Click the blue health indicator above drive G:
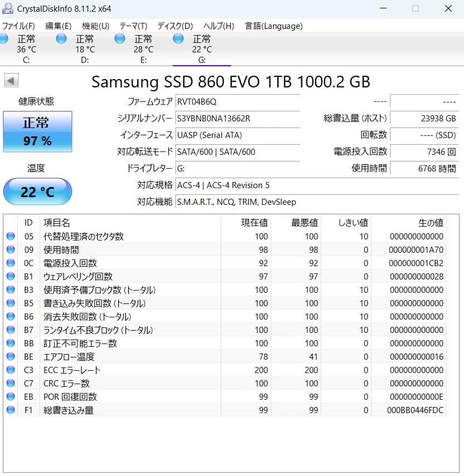This screenshot has width=464, height=476. [178, 38]
